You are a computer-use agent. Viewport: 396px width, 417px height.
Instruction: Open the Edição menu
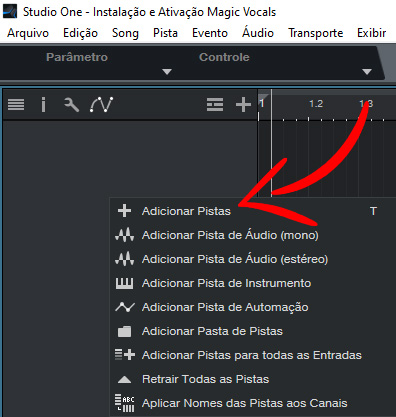(x=80, y=33)
